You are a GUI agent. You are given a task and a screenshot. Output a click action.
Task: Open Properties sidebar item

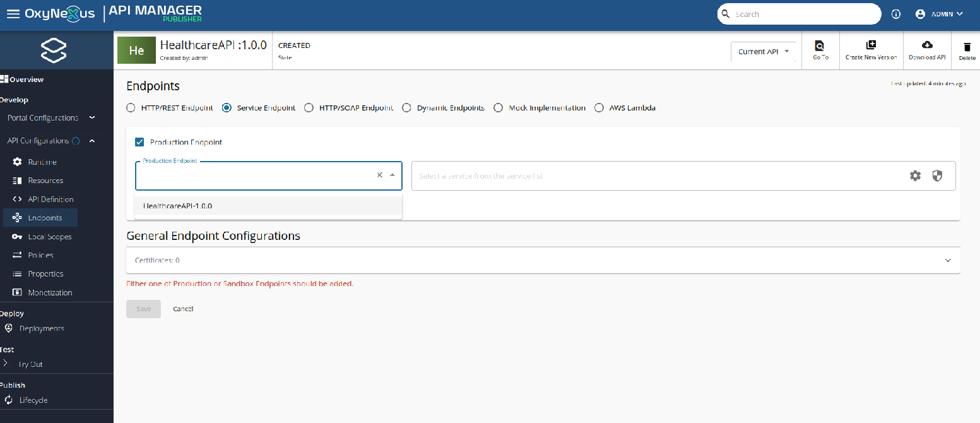(x=45, y=274)
